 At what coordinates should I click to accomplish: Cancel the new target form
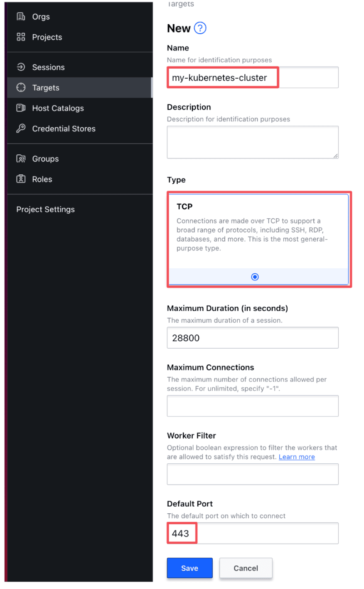246,568
